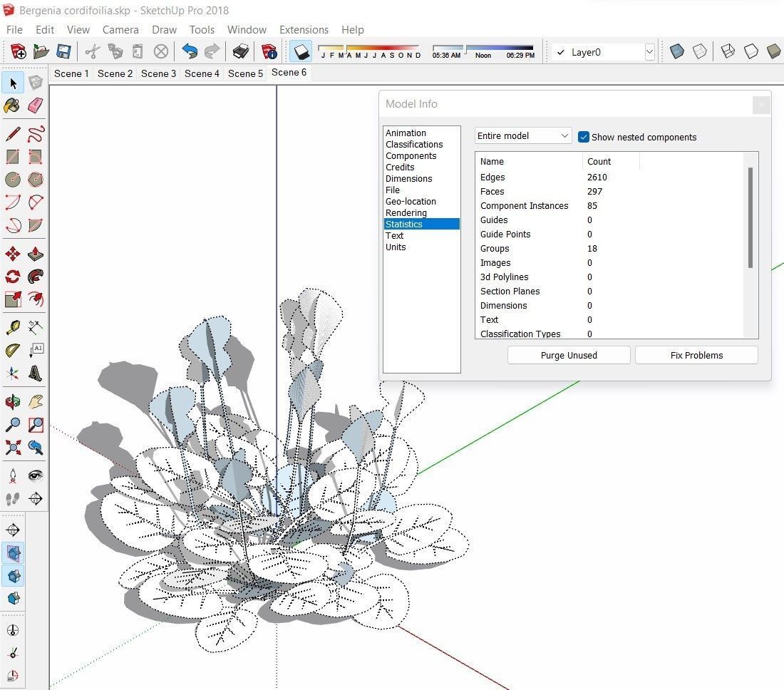Select the Push/Pull tool
784x690 pixels.
[x=36, y=254]
